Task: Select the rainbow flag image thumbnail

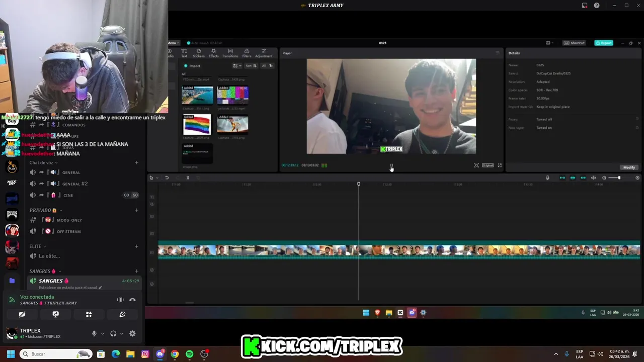Action: point(197,124)
